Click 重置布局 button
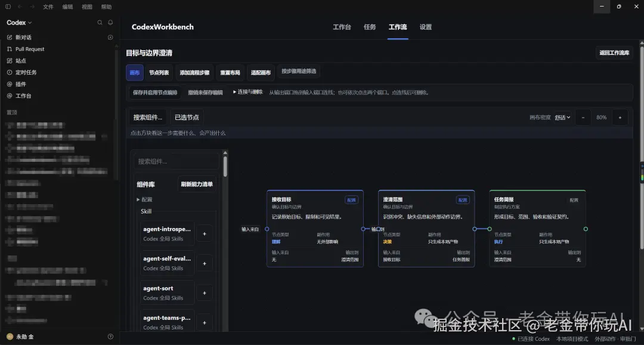This screenshot has height=345, width=644. point(230,73)
